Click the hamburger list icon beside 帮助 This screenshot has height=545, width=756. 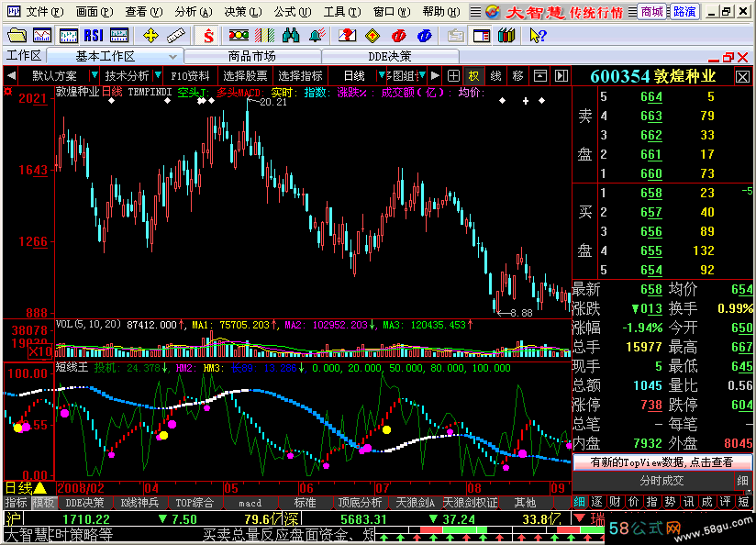[476, 12]
